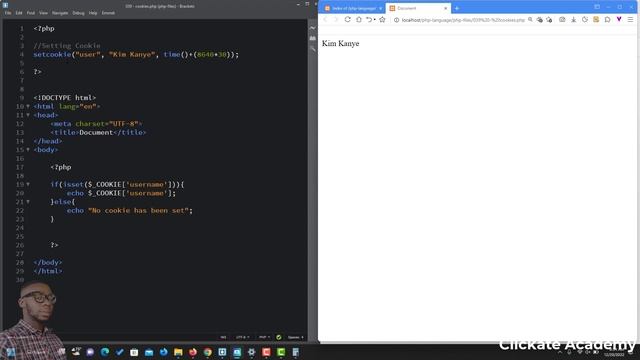Open Google Chrome from the taskbar

coord(207,352)
